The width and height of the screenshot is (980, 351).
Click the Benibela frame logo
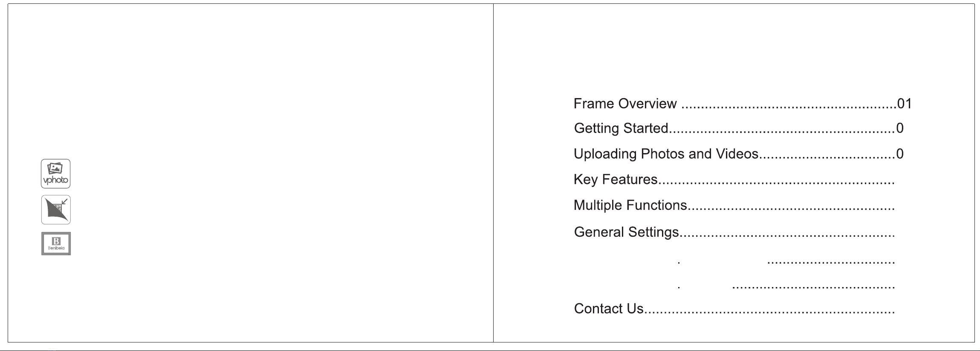tap(56, 244)
